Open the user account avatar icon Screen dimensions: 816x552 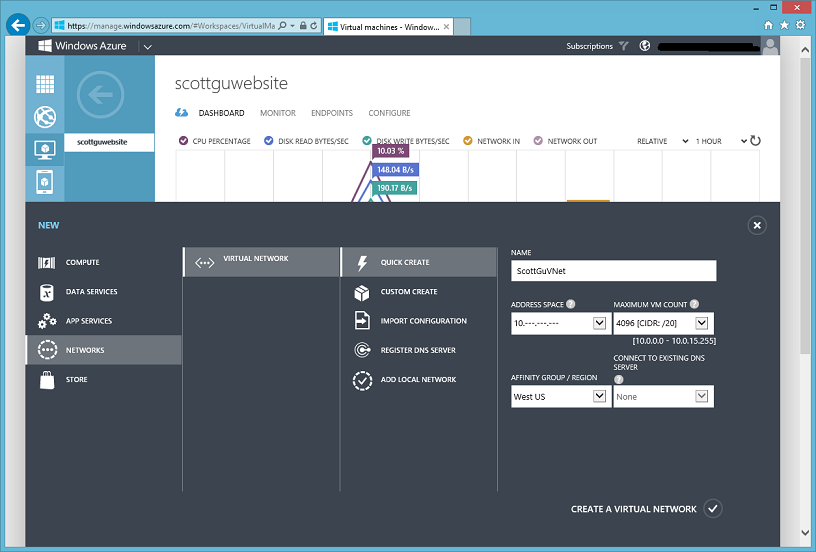tap(770, 46)
